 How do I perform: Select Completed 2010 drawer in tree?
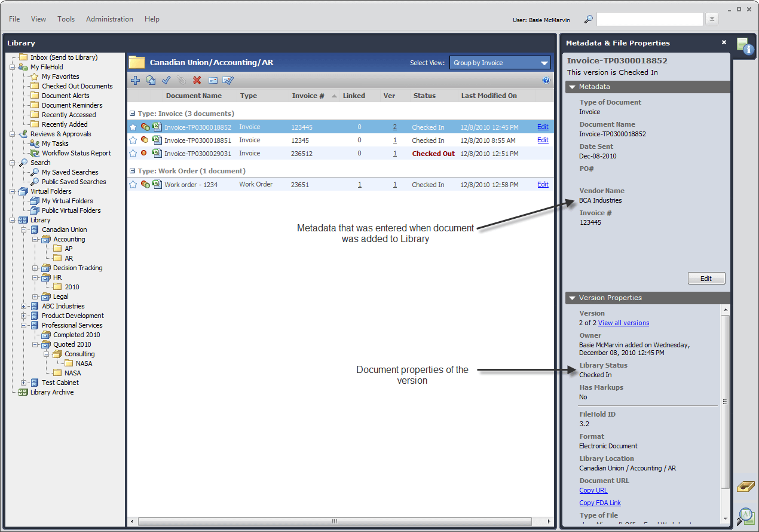76,335
